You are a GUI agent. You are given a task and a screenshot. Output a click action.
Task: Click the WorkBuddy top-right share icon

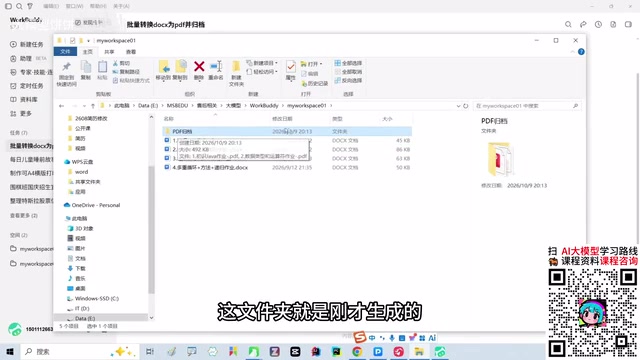pos(583,24)
